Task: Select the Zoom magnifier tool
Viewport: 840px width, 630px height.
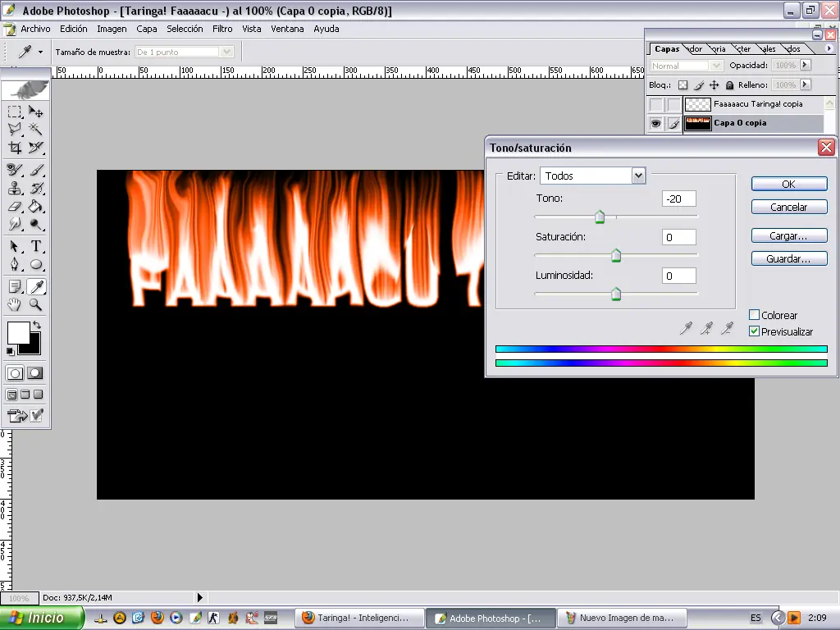Action: pyautogui.click(x=36, y=304)
